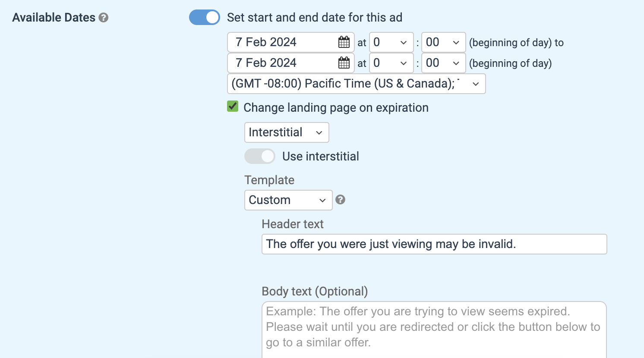Open the Interstitial landing page dropdown
The height and width of the screenshot is (358, 644).
(x=287, y=132)
